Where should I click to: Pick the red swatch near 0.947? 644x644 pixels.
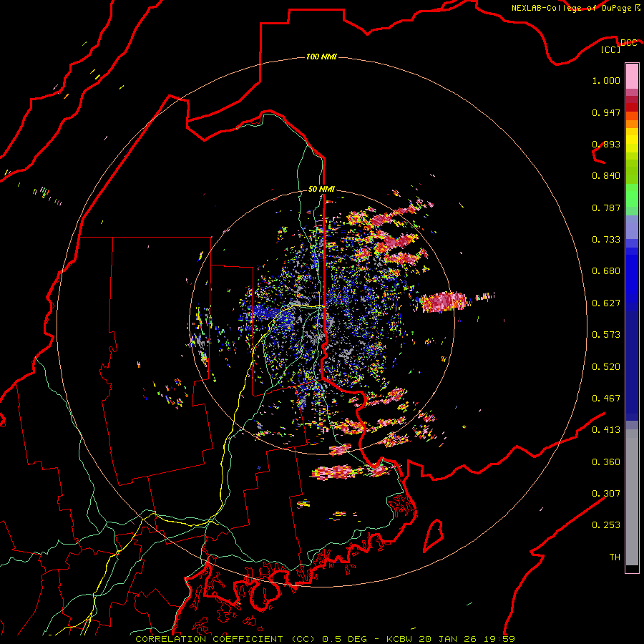[632, 107]
